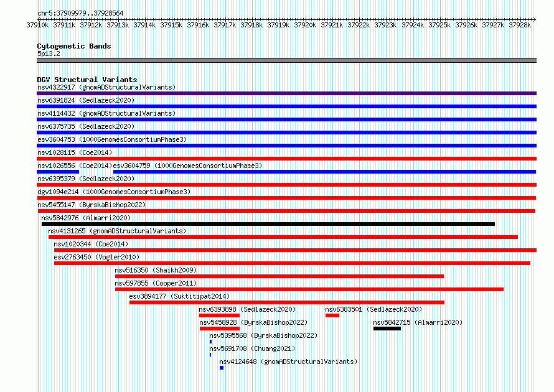The height and width of the screenshot is (392, 554).
Task: Open the nsv6395379 (Sedlazeck2020) label
Action: pos(86,179)
